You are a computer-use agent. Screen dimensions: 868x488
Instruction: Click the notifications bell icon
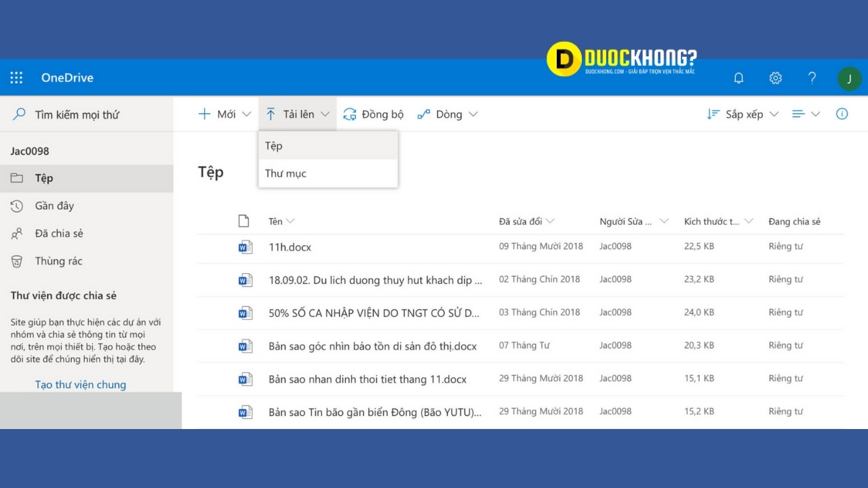(739, 78)
